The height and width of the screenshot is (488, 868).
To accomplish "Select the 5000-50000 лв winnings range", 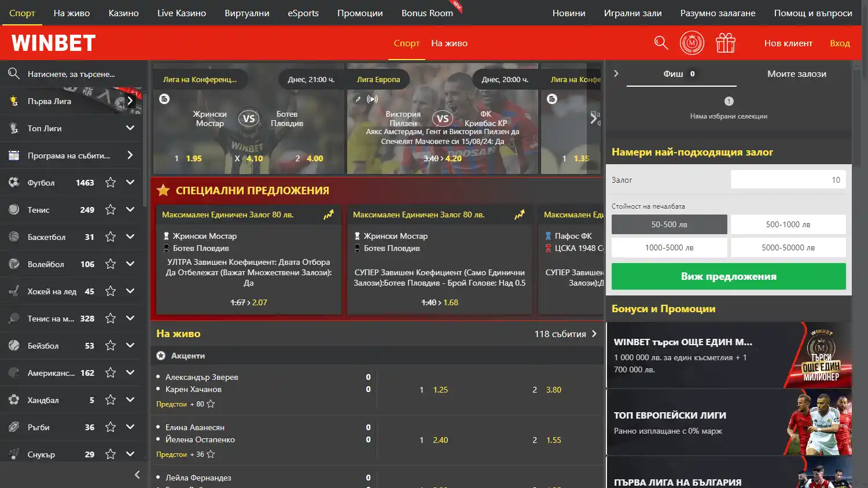I will (788, 247).
